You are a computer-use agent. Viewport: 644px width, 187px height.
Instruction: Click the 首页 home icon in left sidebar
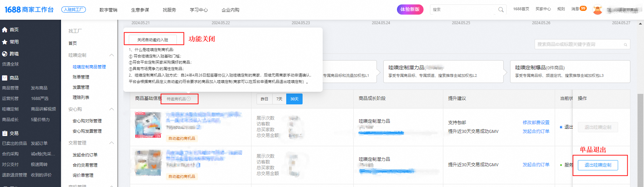(5, 30)
